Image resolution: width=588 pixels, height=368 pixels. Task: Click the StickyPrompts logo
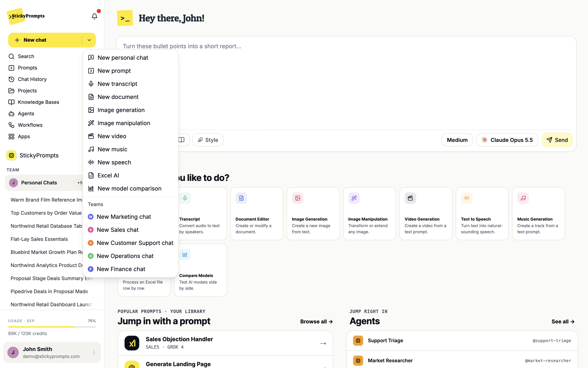(26, 16)
